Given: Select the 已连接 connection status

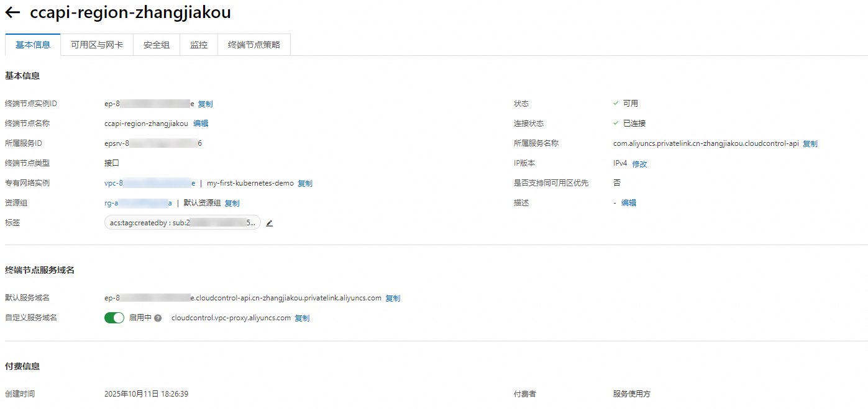Looking at the screenshot, I should click(x=634, y=124).
